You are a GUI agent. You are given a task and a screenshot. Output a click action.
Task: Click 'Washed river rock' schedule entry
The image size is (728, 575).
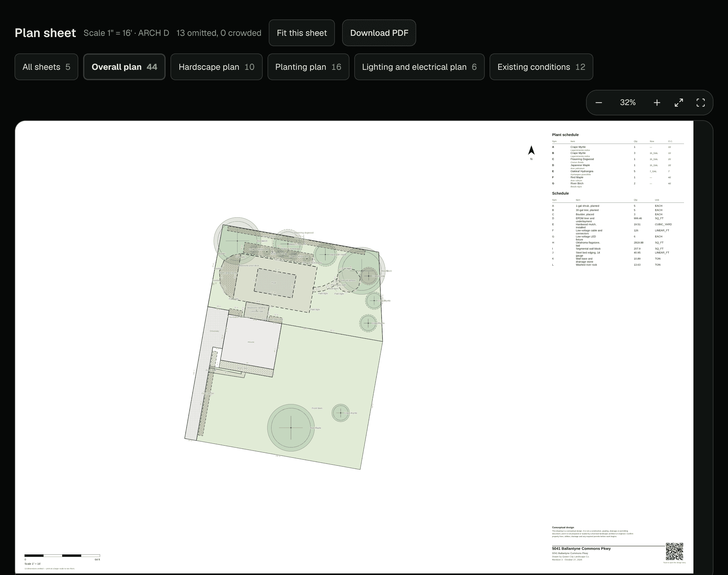(586, 265)
